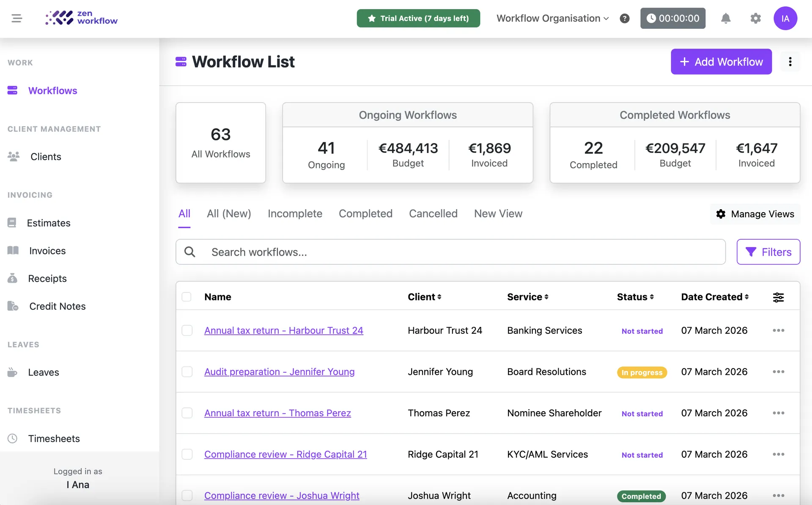812x505 pixels.
Task: Click the green Completed status badge
Action: tap(641, 496)
